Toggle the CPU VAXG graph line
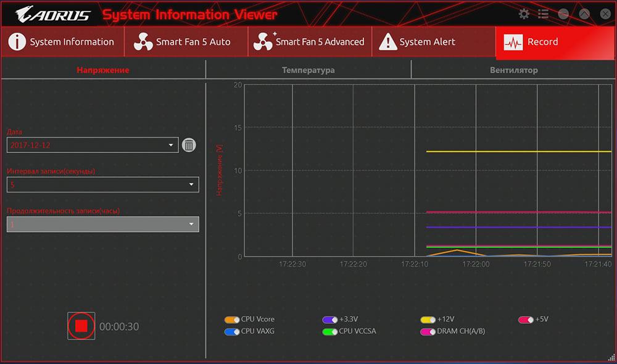617x364 pixels. [232, 332]
